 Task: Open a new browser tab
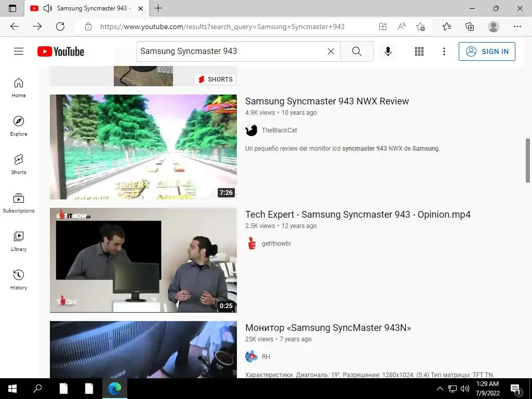click(158, 8)
